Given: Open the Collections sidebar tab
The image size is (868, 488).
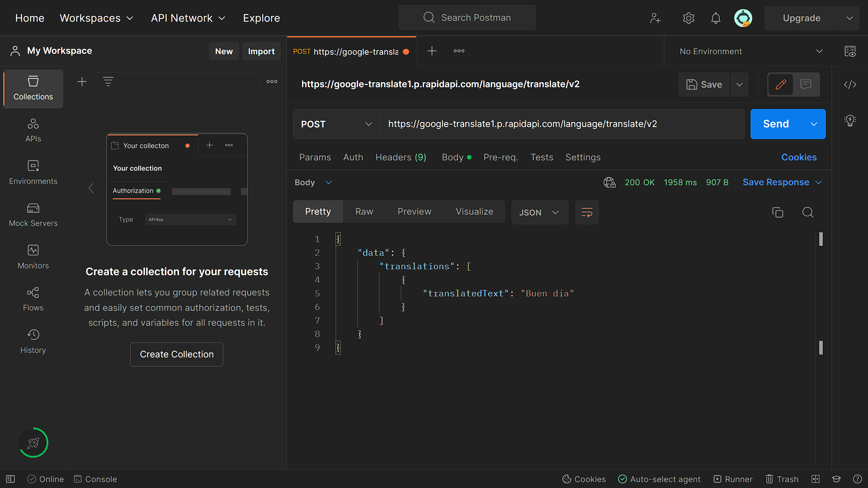Looking at the screenshot, I should (33, 89).
